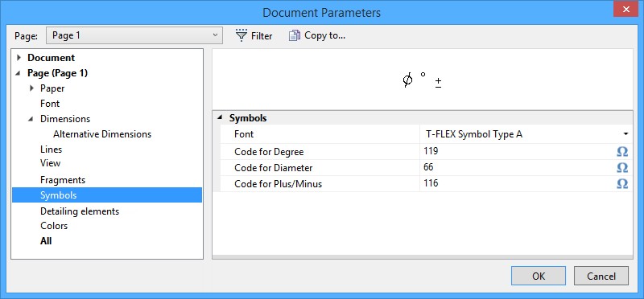644x299 pixels.
Task: Expand the Paper tree node
Action: tap(31, 88)
